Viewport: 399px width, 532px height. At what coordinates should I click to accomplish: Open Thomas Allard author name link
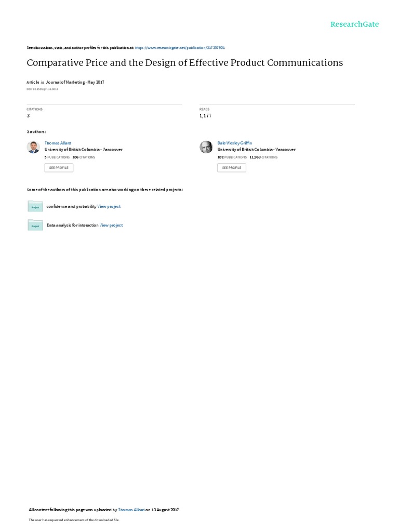58,143
